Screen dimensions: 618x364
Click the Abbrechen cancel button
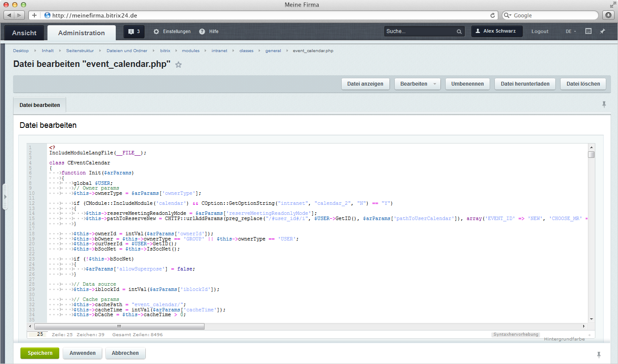pyautogui.click(x=125, y=353)
